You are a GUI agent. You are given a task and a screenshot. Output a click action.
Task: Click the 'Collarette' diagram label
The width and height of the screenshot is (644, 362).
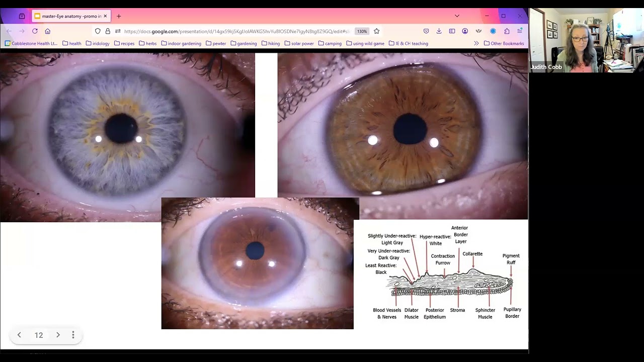(472, 254)
